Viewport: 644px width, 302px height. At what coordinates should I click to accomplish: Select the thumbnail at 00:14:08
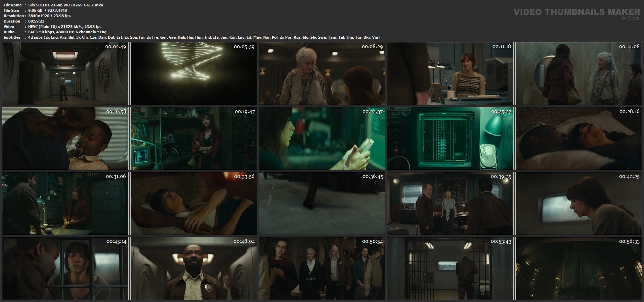tap(578, 74)
